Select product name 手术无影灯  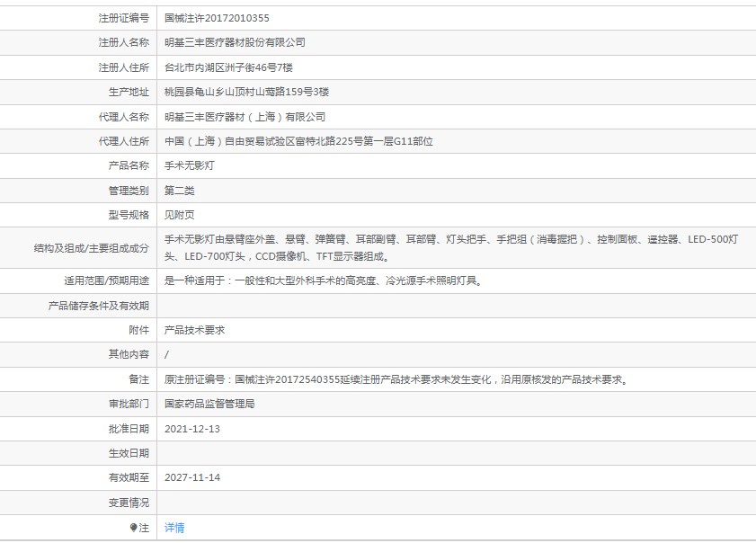pyautogui.click(x=189, y=165)
